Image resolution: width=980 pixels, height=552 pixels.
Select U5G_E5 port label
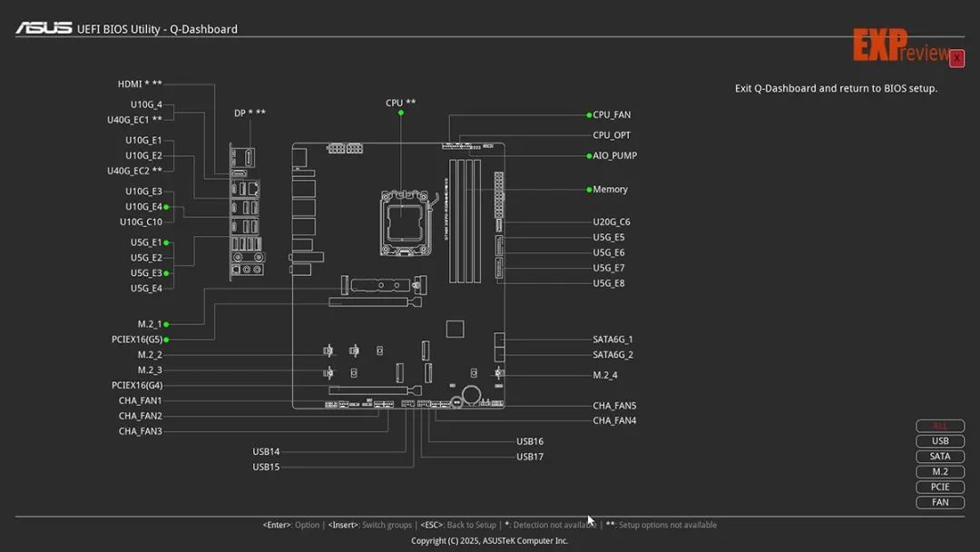click(608, 238)
